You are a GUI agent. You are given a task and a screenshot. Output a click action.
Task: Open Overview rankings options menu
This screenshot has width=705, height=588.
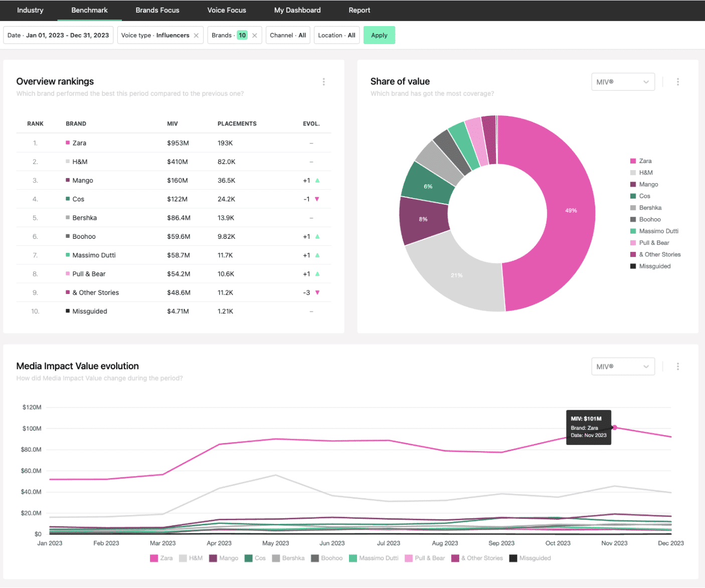coord(323,82)
